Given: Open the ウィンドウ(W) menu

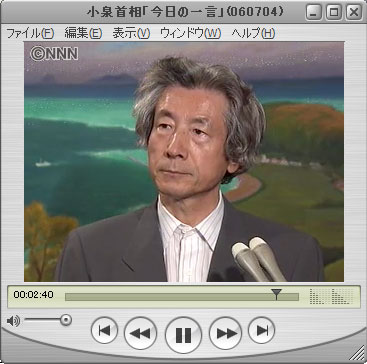Looking at the screenshot, I should point(191,33).
